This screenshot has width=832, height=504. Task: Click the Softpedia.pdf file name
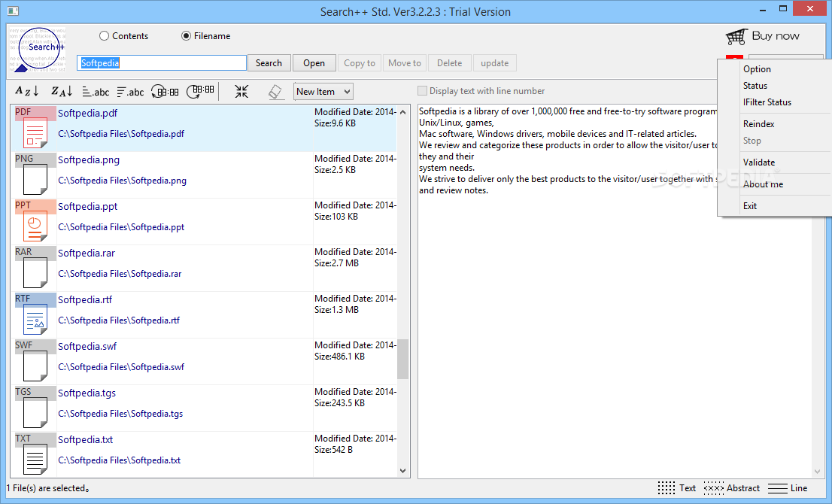(87, 113)
